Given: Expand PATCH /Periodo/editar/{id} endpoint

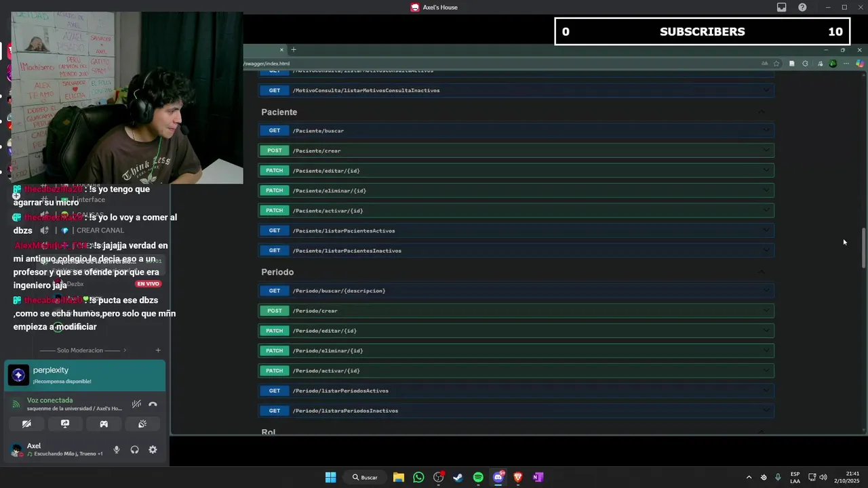Looking at the screenshot, I should (516, 331).
